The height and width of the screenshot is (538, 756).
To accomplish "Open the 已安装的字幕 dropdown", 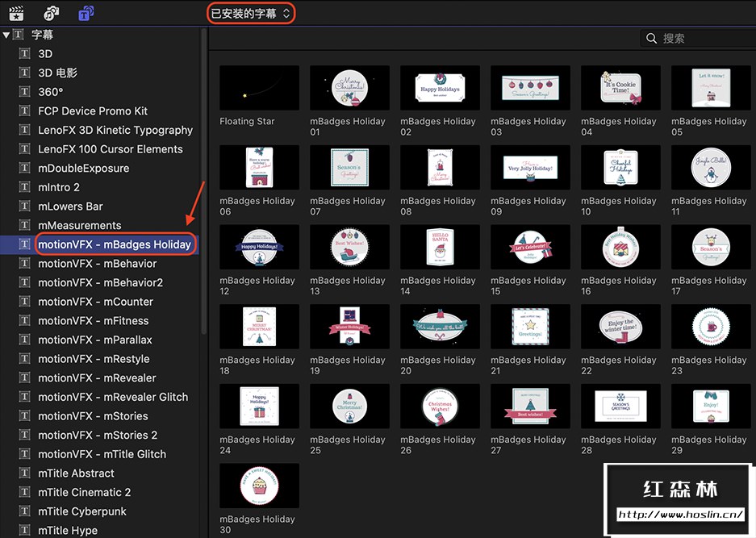I will click(x=251, y=13).
